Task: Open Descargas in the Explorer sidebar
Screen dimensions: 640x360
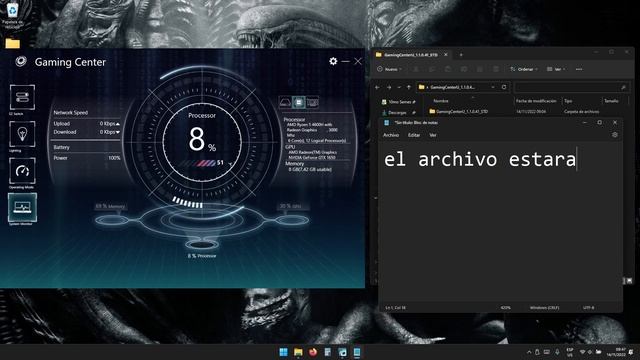Action: tap(399, 112)
